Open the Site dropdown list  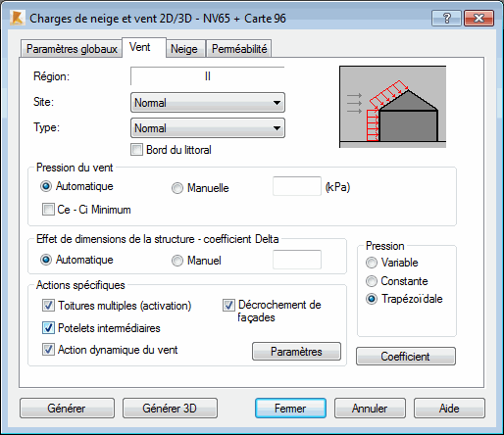[x=208, y=103]
